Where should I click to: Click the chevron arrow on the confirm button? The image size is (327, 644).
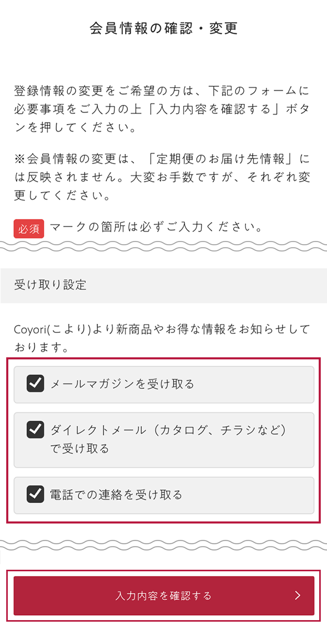tap(297, 596)
